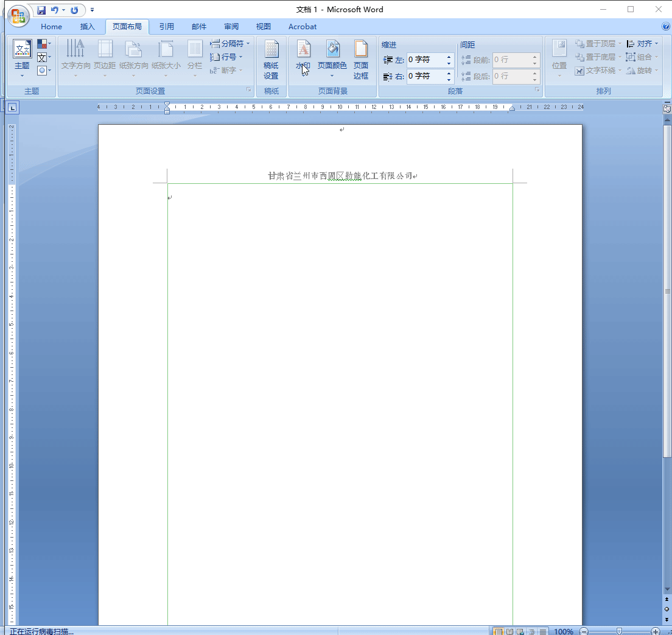
Task: Select the 页面布局 tab
Action: pyautogui.click(x=127, y=27)
